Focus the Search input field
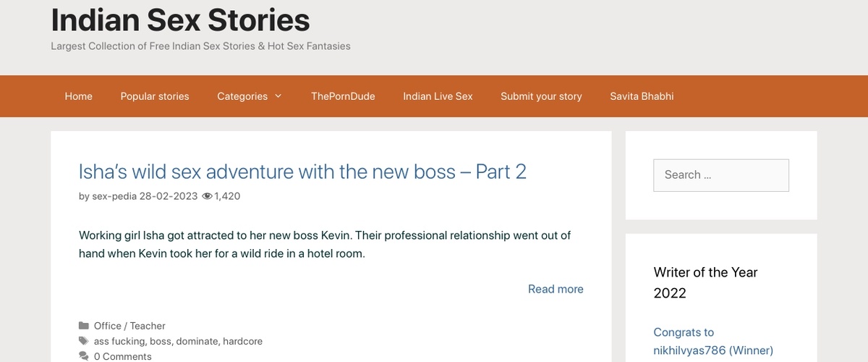The width and height of the screenshot is (868, 362). point(720,175)
